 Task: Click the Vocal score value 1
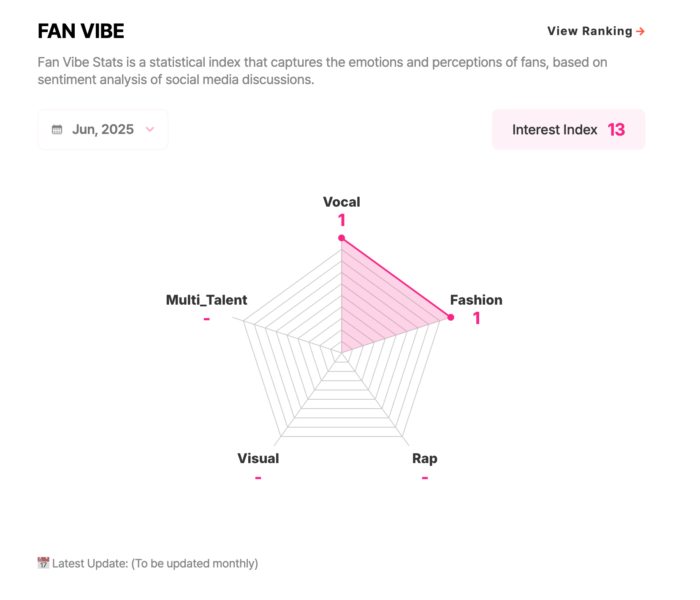[342, 221]
